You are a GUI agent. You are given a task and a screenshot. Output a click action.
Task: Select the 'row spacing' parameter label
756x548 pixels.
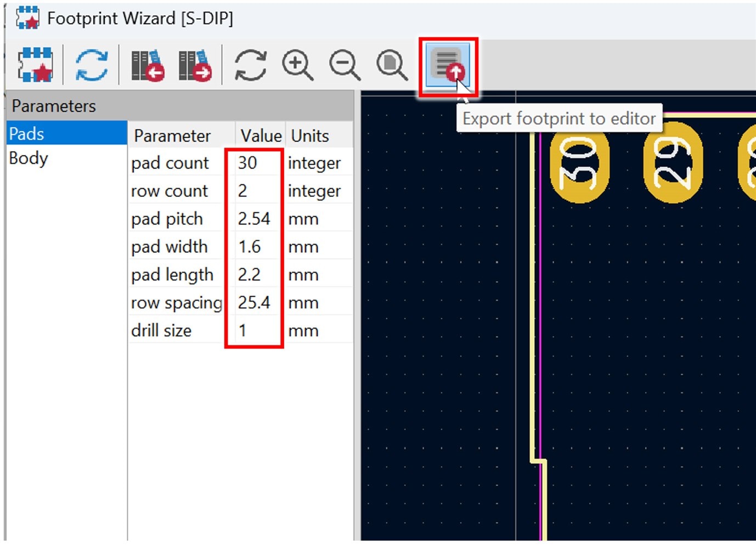(176, 303)
